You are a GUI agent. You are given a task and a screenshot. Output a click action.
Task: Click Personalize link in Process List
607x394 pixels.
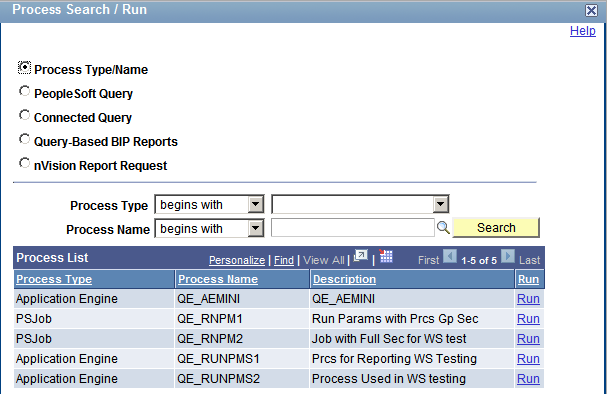click(237, 260)
